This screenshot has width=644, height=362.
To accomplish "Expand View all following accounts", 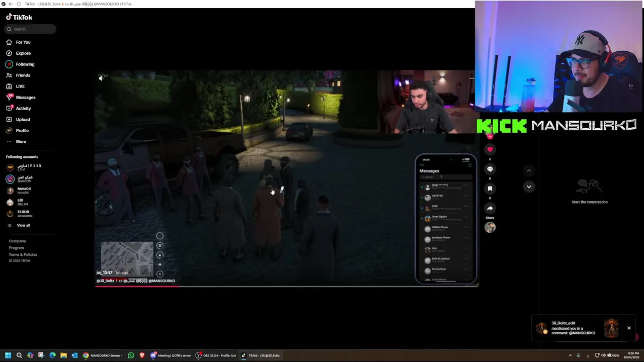I will [19, 225].
